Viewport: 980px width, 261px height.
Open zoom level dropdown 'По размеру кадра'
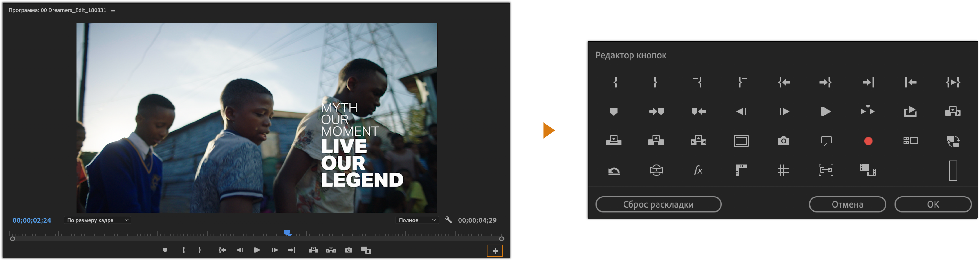click(x=97, y=220)
